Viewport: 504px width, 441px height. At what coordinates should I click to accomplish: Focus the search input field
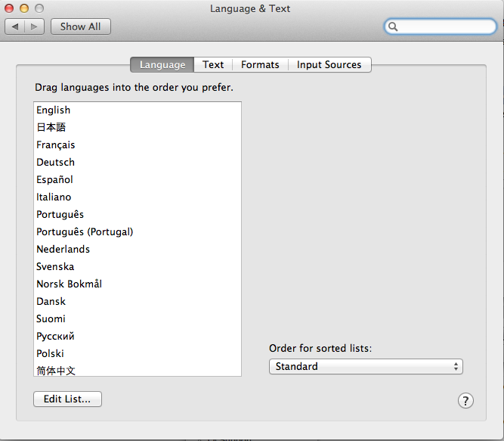pos(446,26)
